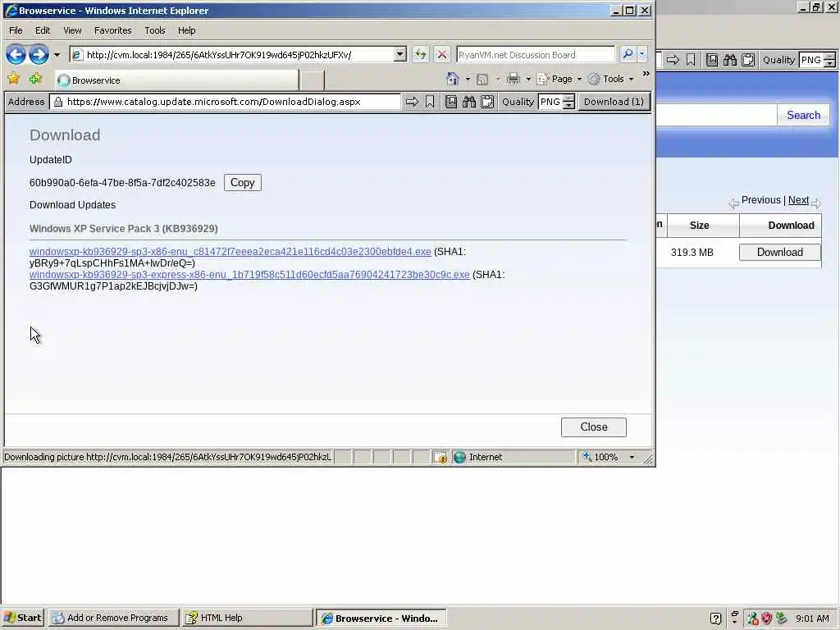Click the Browservice bookmarks list icon
Viewport: 840px width, 630px height.
[x=451, y=102]
